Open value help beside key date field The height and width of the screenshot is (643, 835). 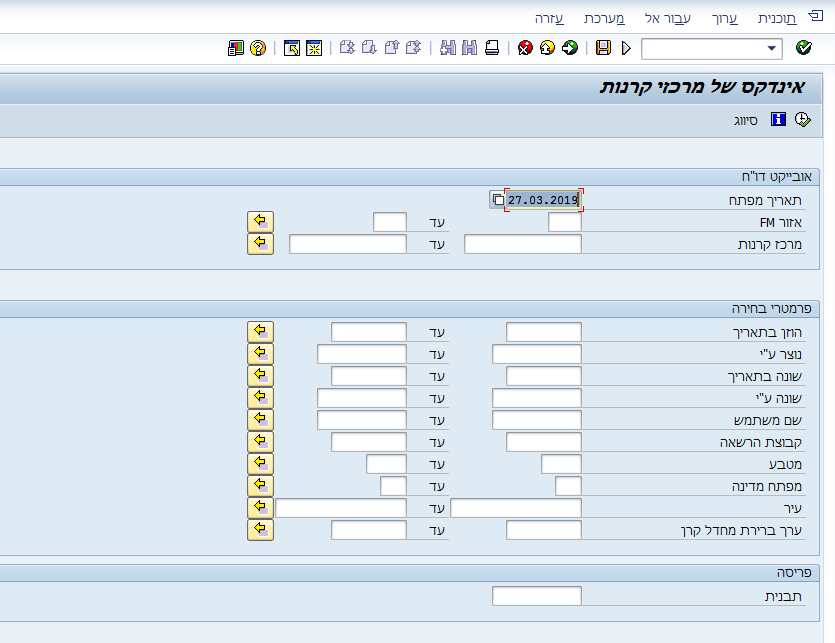click(497, 200)
